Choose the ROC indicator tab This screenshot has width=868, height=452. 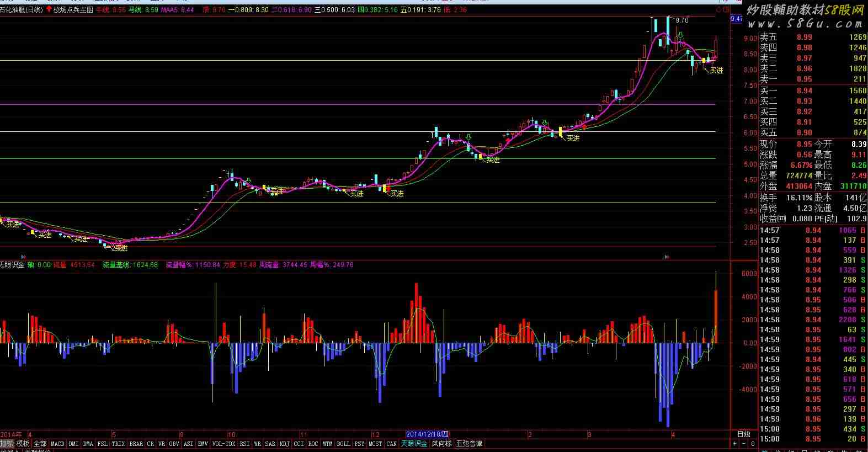tap(313, 444)
